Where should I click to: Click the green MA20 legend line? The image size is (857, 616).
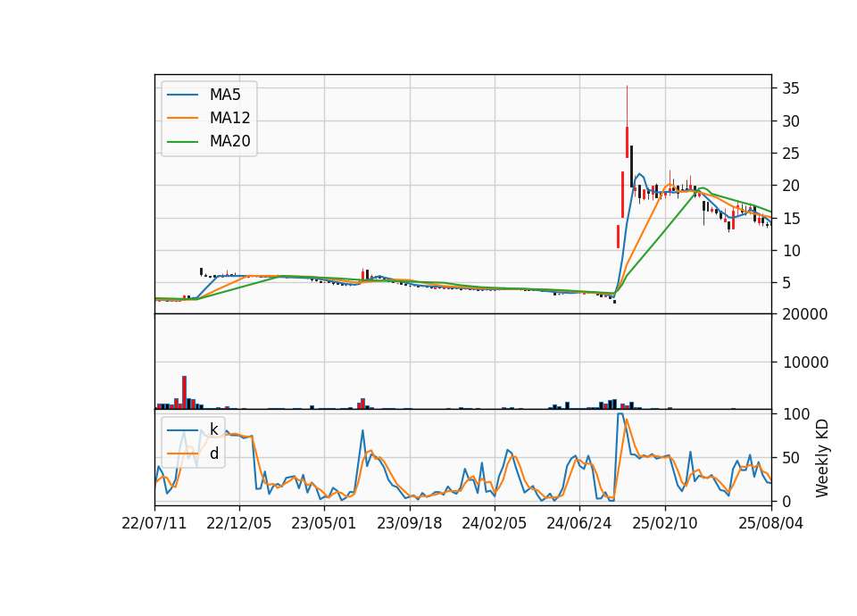click(x=182, y=142)
